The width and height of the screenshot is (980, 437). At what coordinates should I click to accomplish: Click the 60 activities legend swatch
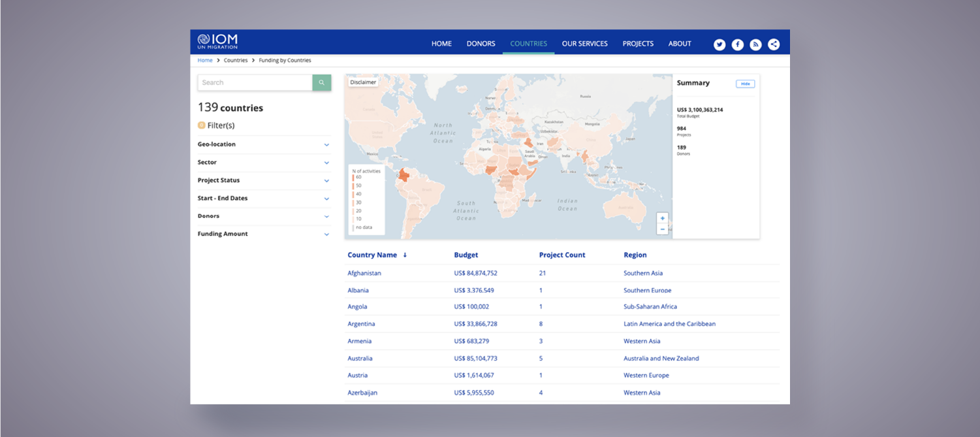(353, 177)
